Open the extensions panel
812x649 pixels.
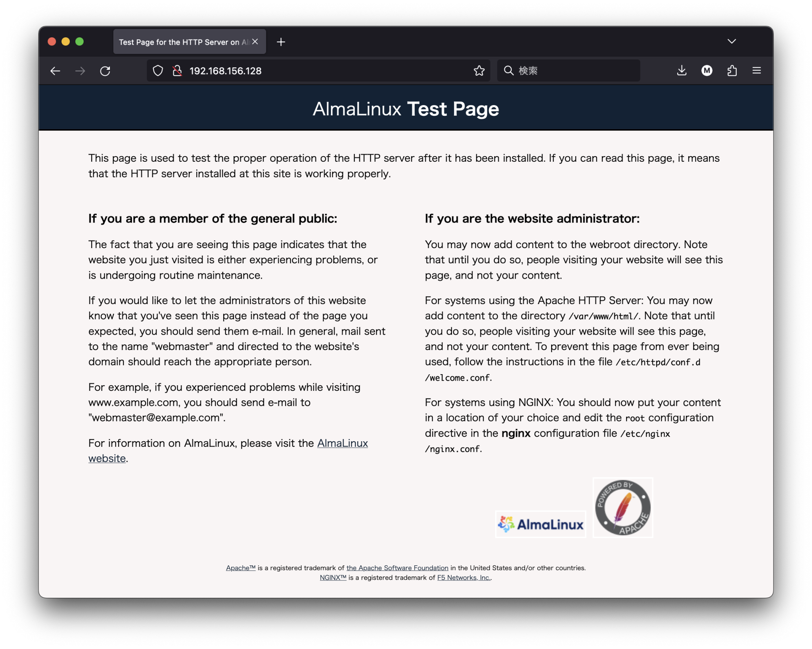click(732, 71)
